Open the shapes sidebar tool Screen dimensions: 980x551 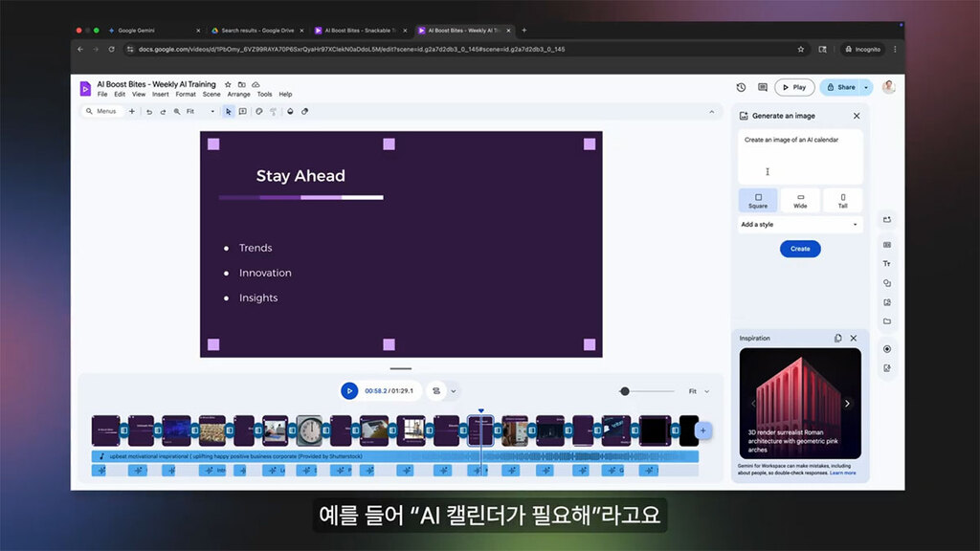(887, 283)
